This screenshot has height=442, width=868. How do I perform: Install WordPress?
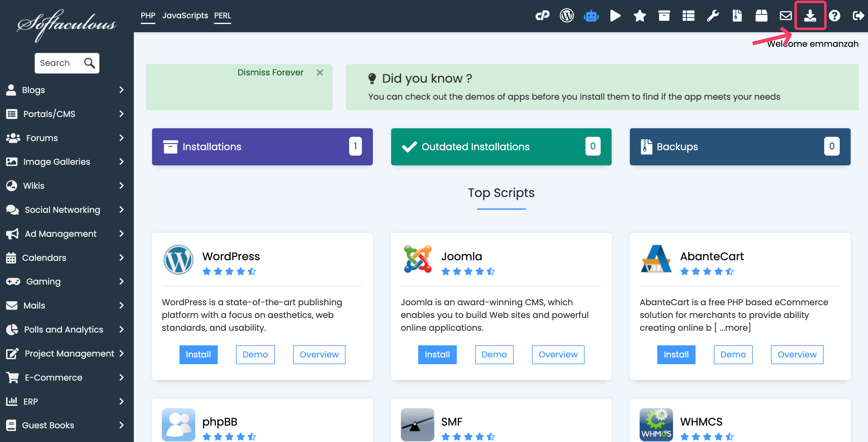pyautogui.click(x=198, y=354)
